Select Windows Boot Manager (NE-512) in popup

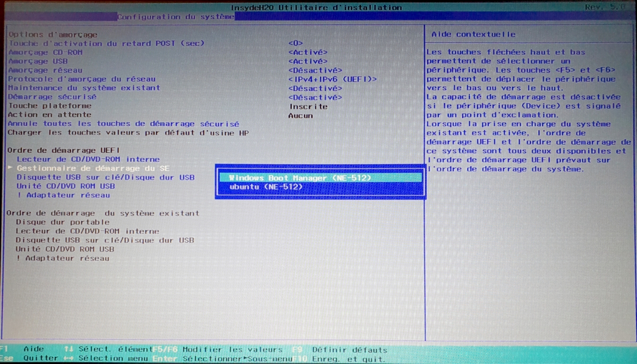click(x=300, y=178)
